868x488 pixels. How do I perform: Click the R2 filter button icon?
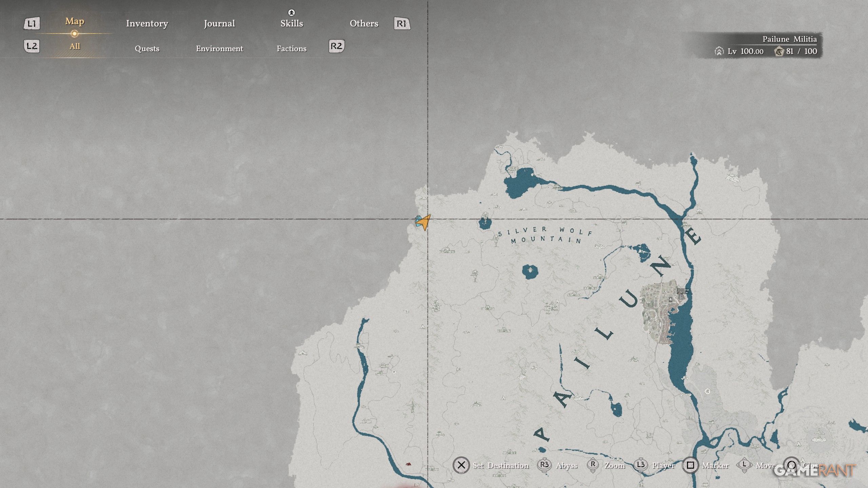click(x=336, y=46)
